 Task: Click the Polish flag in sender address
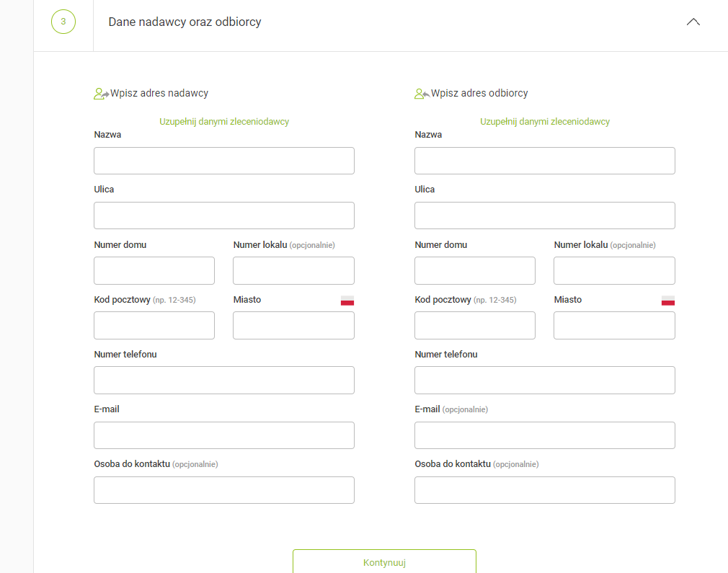click(x=347, y=301)
